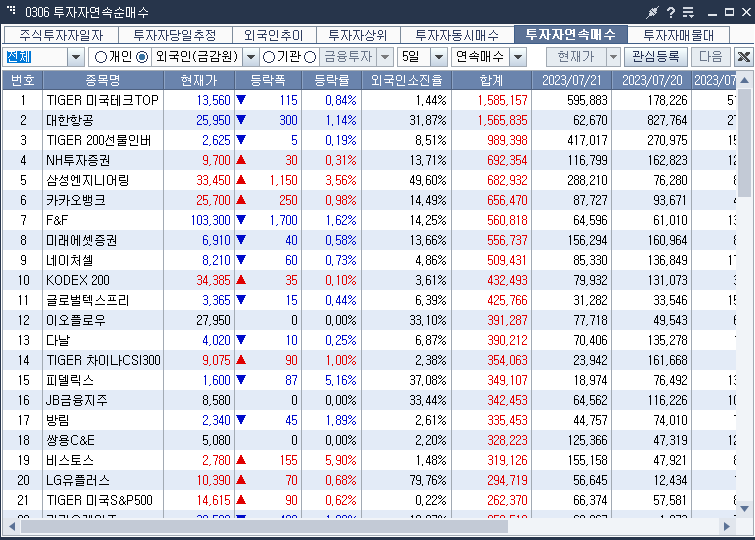Image resolution: width=755 pixels, height=540 pixels.
Task: Select the 삼성엔지니어링 stock name
Action: [x=88, y=180]
